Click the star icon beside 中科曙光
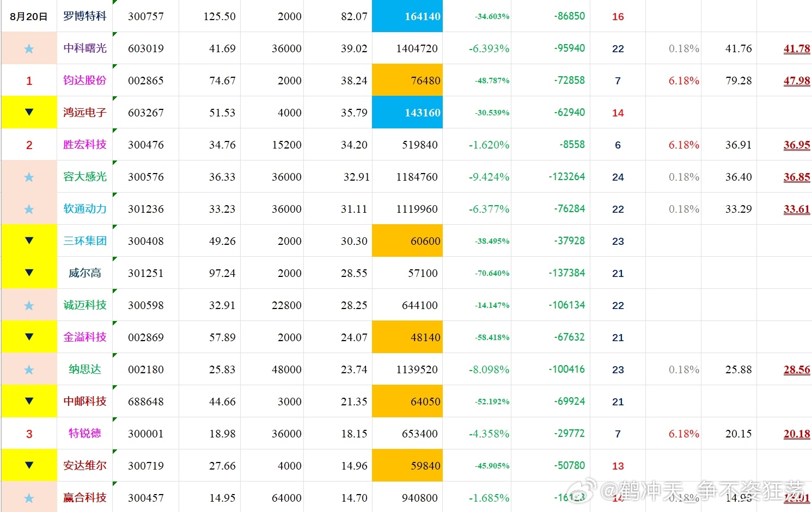The width and height of the screenshot is (812, 512). coord(29,49)
